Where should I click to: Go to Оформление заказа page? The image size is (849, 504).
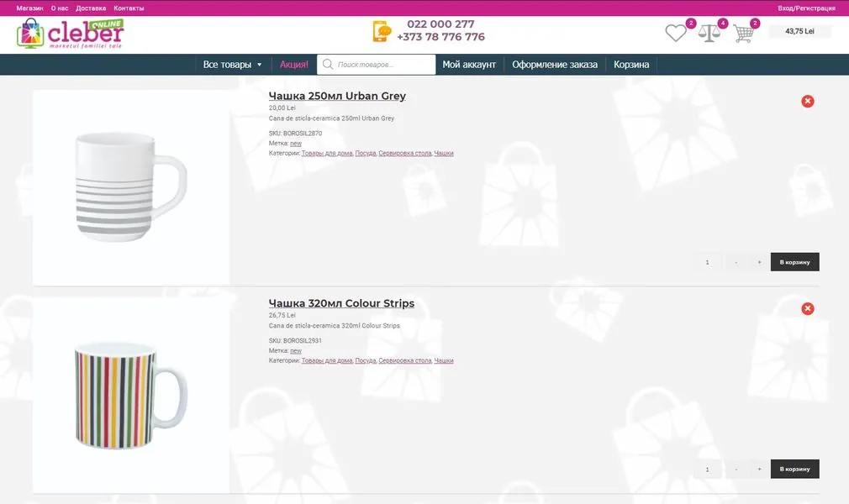(555, 65)
